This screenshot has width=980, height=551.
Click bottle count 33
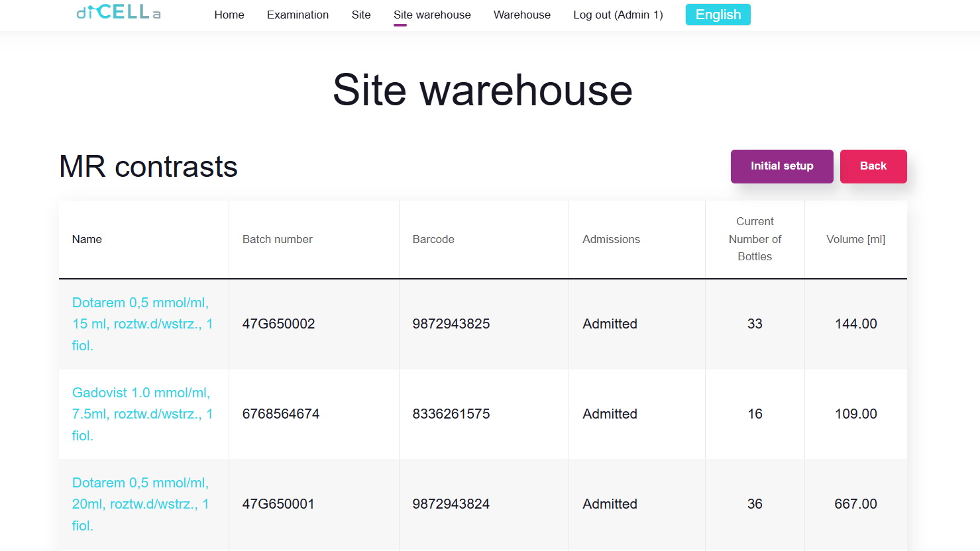[755, 324]
